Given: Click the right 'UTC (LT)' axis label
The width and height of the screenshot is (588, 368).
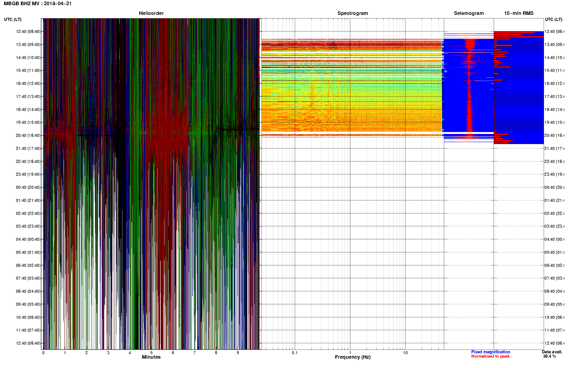Looking at the screenshot, I should coord(553,19).
